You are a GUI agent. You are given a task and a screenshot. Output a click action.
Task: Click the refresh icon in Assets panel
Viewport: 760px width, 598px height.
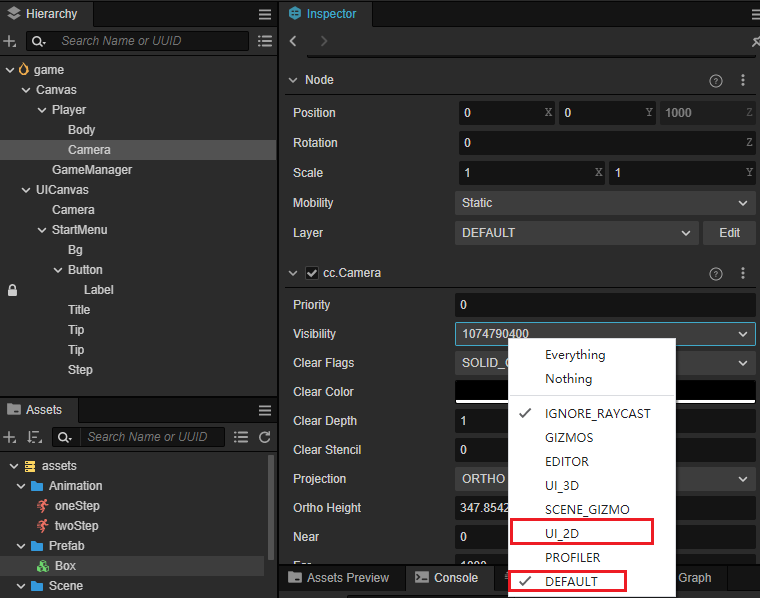[x=265, y=437]
